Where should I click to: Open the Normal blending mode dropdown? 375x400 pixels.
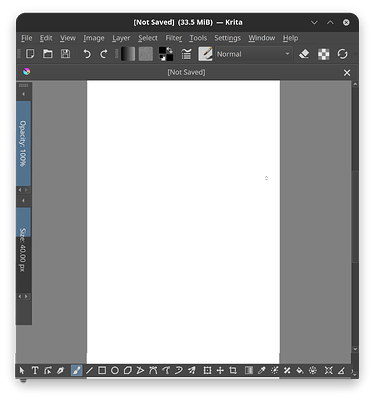[254, 54]
